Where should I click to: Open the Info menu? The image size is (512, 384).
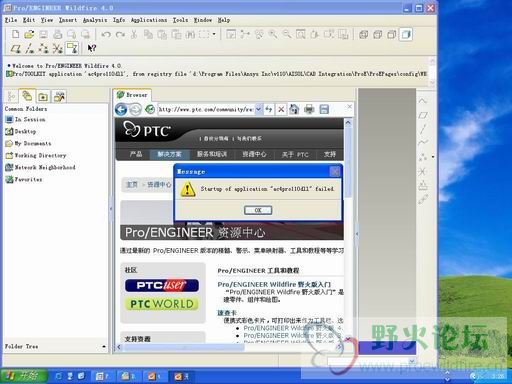[119, 20]
